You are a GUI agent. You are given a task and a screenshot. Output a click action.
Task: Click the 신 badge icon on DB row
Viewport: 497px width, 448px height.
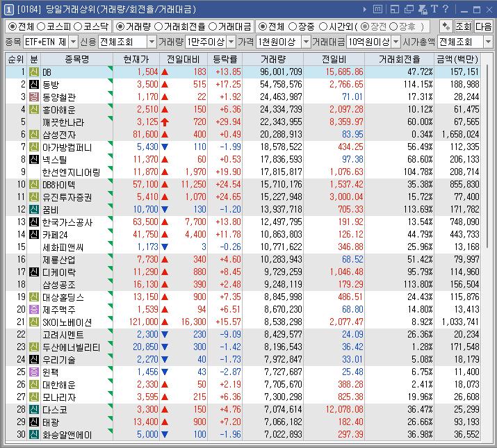(x=34, y=72)
